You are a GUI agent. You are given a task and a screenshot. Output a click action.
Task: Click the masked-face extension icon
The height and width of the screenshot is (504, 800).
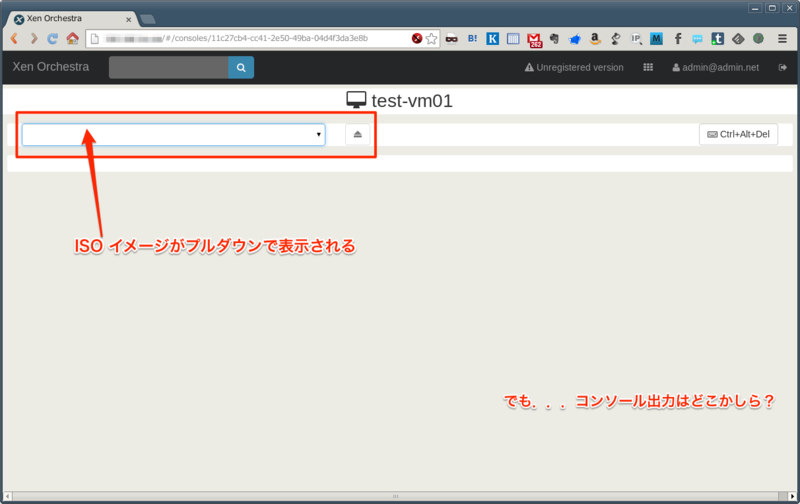(452, 38)
